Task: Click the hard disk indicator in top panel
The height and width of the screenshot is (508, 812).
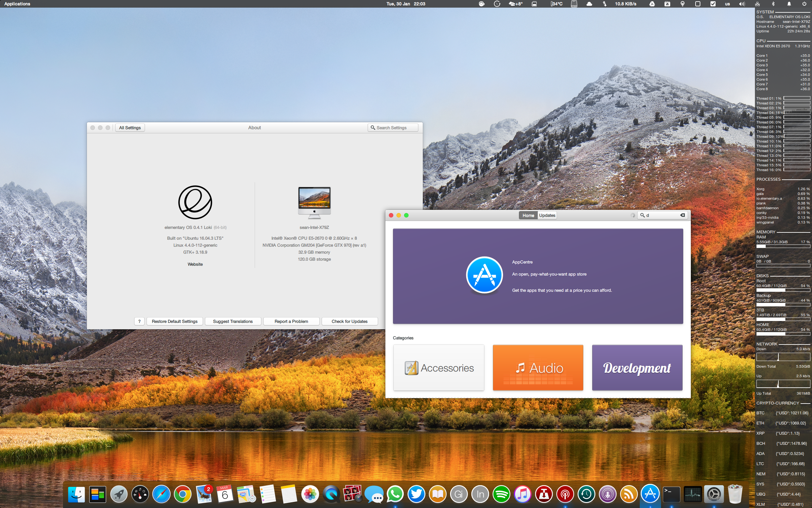Action: (574, 4)
